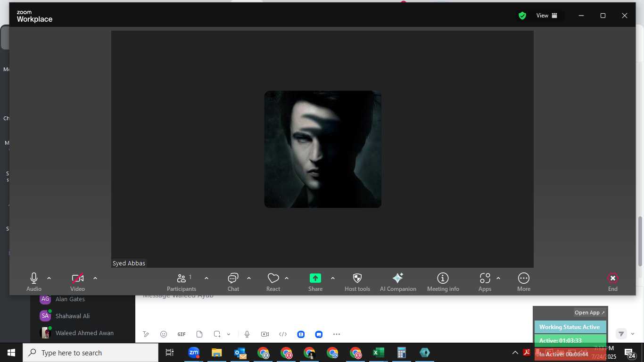Attach a file using the document icon
The width and height of the screenshot is (644, 362).
[x=199, y=334]
